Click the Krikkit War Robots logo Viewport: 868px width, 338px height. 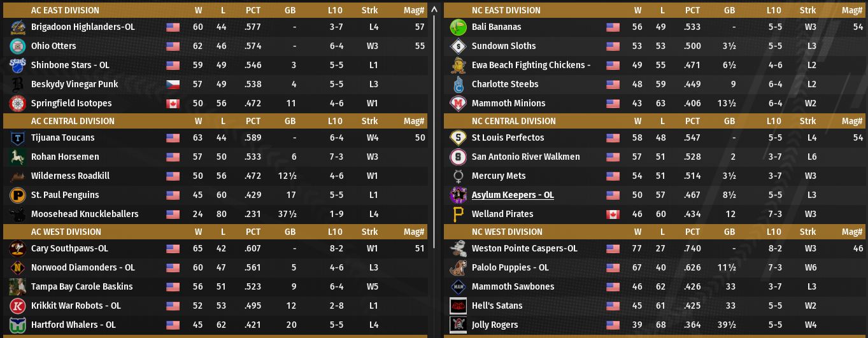click(x=18, y=306)
